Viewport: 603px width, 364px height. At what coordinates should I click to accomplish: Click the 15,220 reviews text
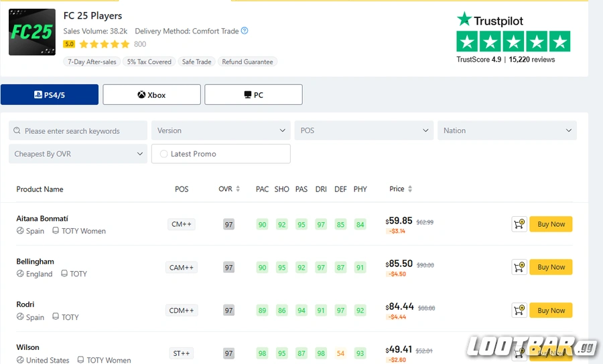click(532, 60)
